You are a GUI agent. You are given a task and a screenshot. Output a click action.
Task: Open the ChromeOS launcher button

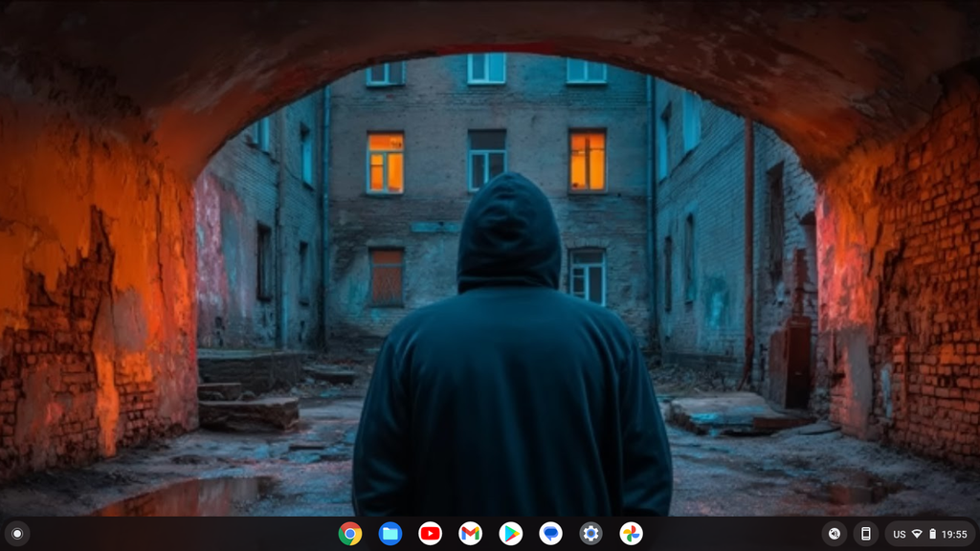(x=17, y=534)
